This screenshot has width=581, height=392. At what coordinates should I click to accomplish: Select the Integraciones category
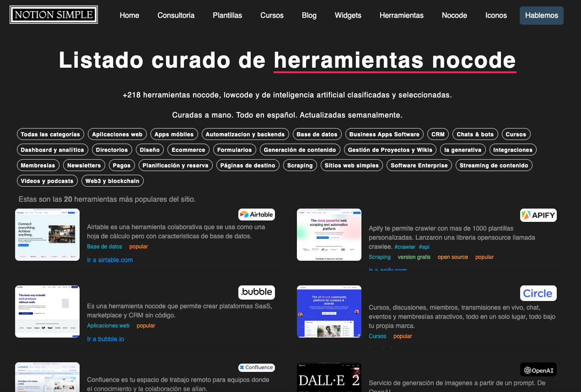pos(513,150)
